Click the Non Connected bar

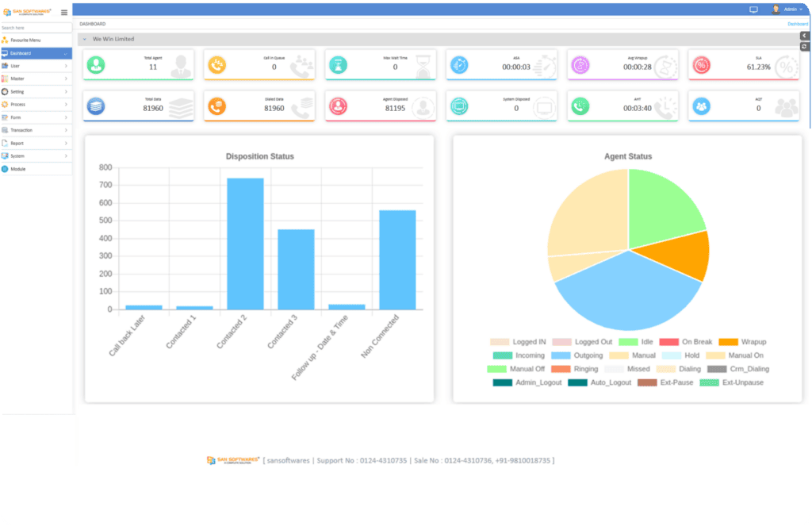tap(398, 259)
